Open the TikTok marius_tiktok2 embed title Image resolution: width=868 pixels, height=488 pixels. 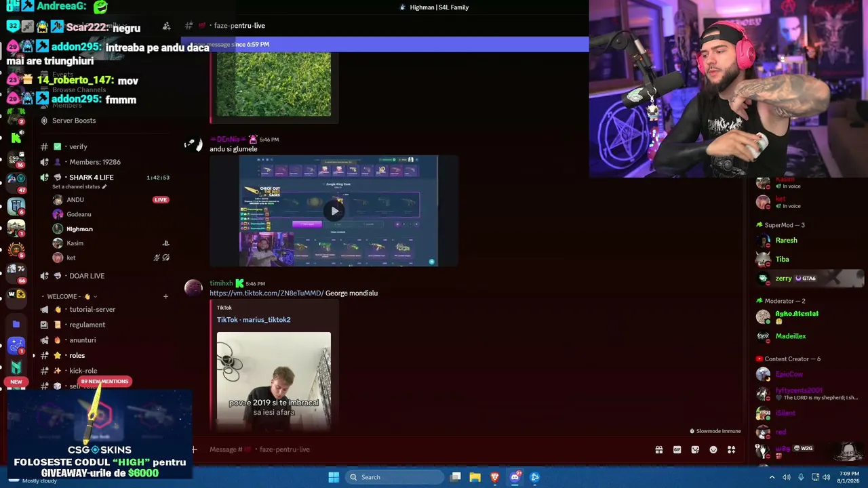coord(254,320)
